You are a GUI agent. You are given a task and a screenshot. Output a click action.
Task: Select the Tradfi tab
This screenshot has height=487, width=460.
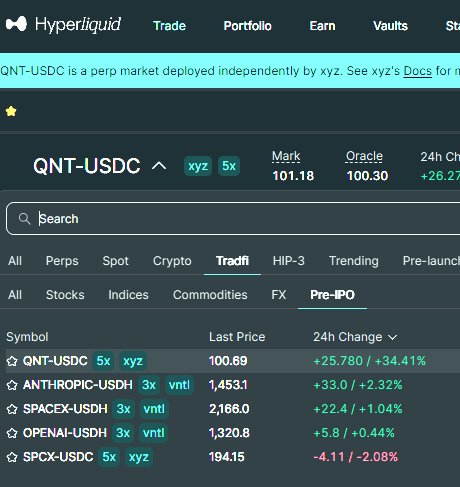tap(232, 261)
